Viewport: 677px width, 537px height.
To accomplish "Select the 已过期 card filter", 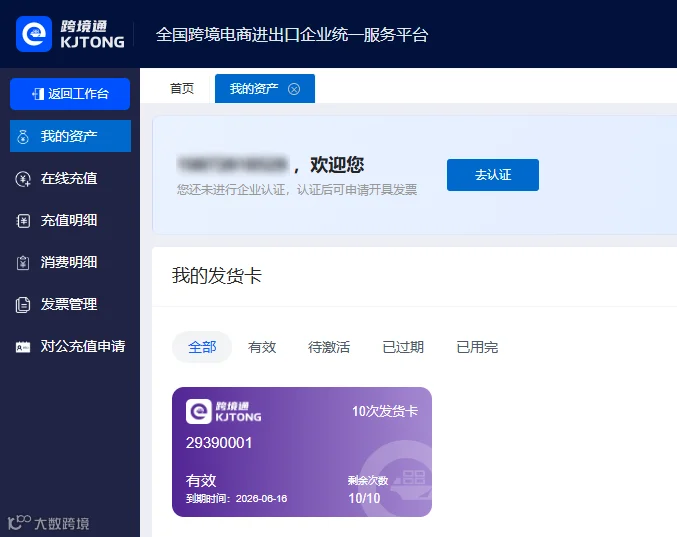I will point(403,347).
